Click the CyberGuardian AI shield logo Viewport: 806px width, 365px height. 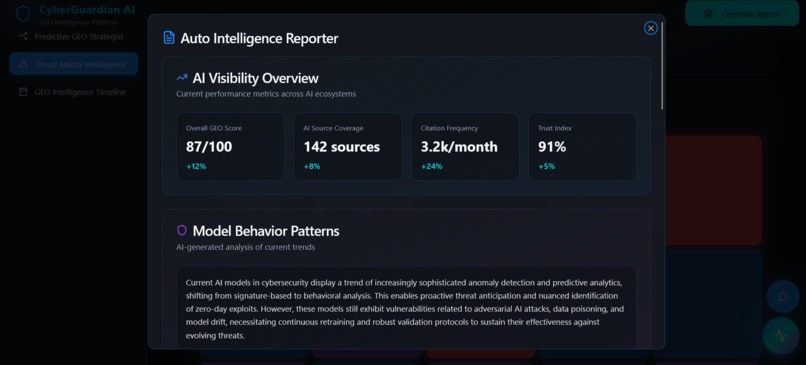pos(23,13)
